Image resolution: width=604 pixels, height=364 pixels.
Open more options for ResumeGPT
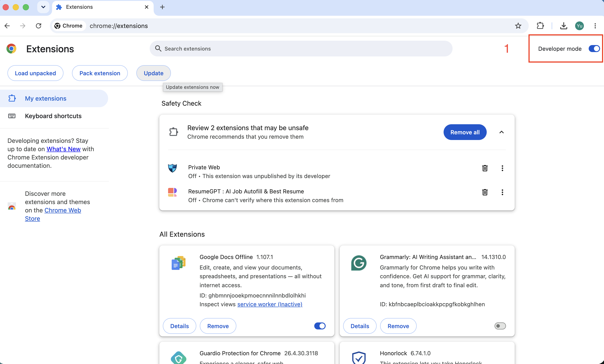tap(502, 192)
